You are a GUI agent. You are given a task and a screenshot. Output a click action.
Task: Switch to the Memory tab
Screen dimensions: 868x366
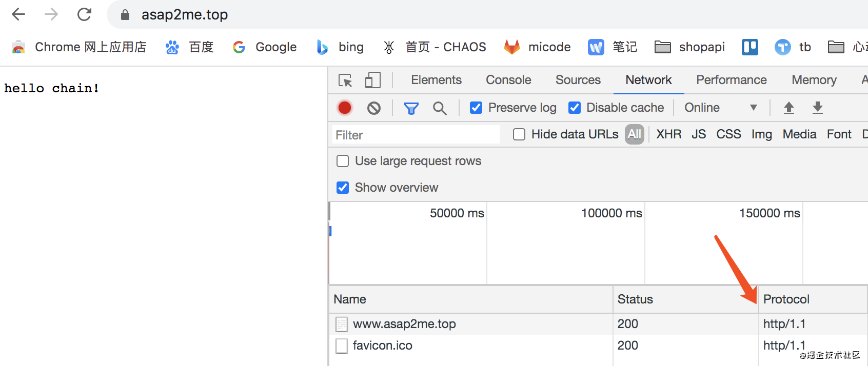[814, 80]
